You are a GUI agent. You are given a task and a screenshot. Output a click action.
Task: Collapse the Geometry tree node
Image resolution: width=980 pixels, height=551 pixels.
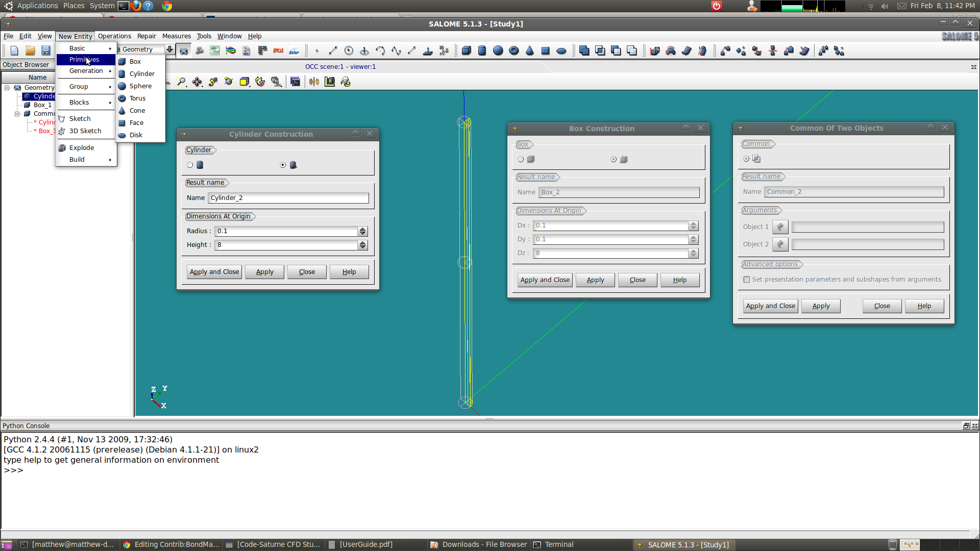click(x=7, y=88)
